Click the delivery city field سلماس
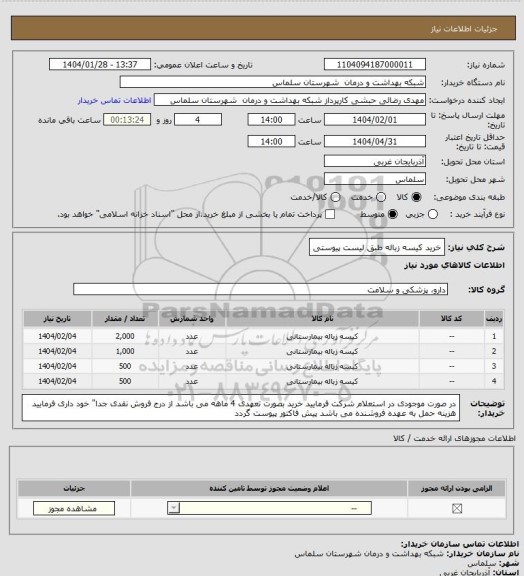This screenshot has height=576, width=524. [375, 179]
